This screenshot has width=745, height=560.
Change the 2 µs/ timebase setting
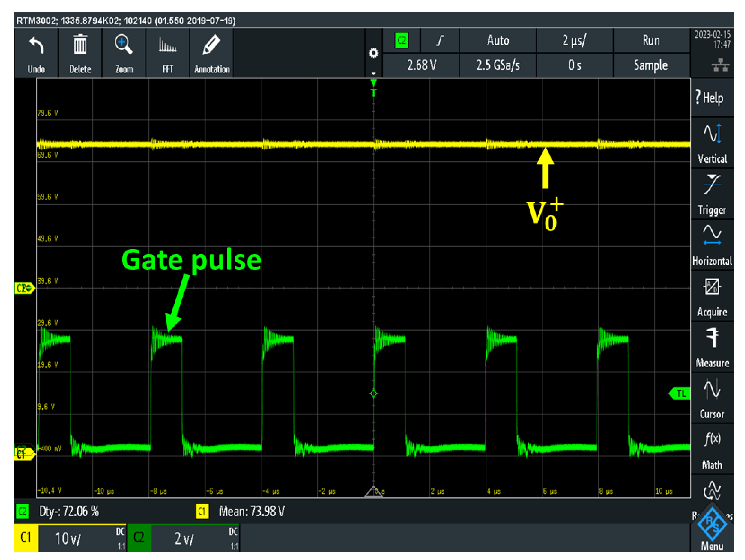[x=574, y=40]
